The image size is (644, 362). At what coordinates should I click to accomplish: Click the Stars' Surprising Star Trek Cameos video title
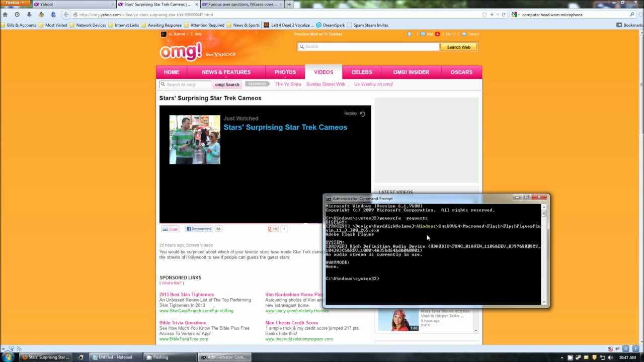click(285, 127)
